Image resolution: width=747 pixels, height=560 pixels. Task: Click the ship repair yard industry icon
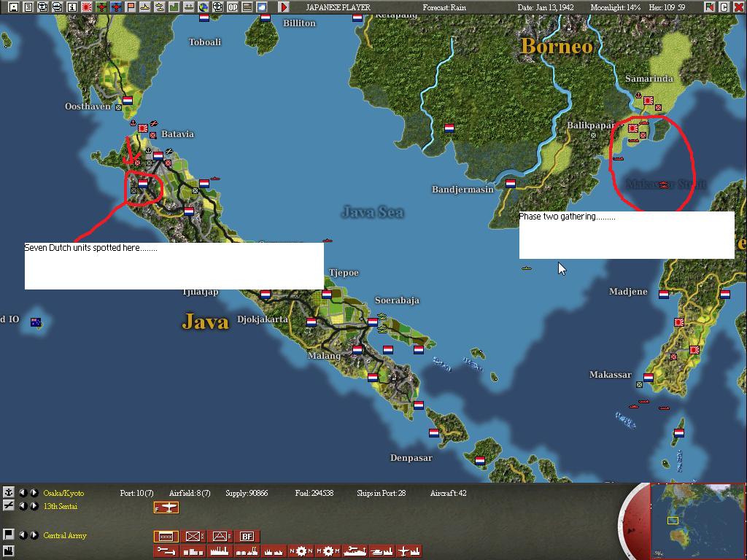[355, 551]
